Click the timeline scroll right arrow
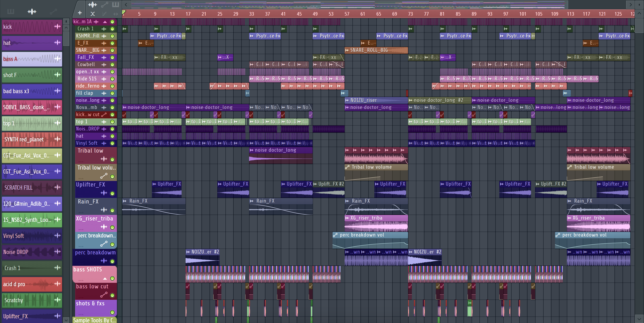 point(631,4)
